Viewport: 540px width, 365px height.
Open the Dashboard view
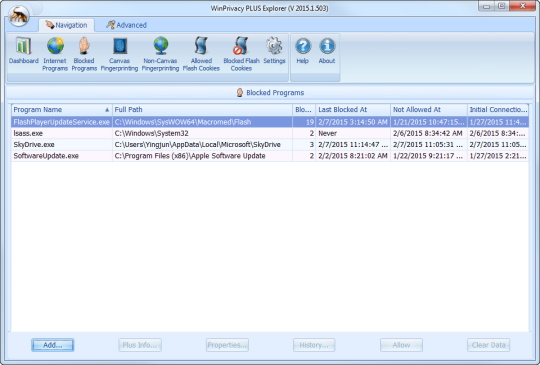(23, 51)
